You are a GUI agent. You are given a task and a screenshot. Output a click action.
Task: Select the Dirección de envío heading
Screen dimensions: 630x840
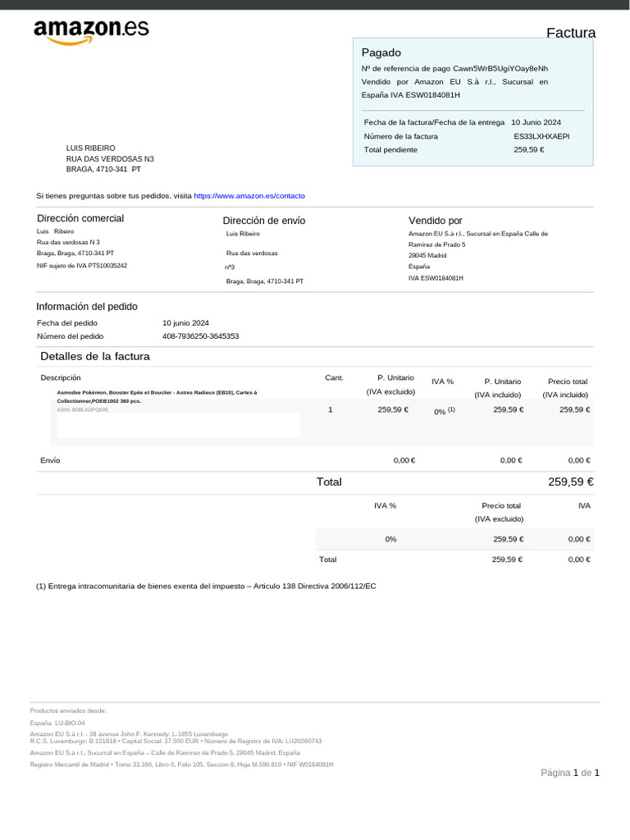(264, 221)
